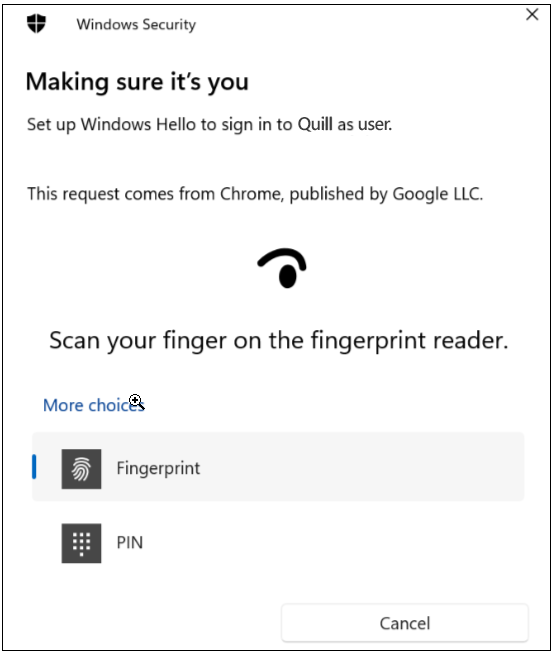Select the PIN keypad tile icon
The height and width of the screenshot is (654, 553).
[81, 543]
